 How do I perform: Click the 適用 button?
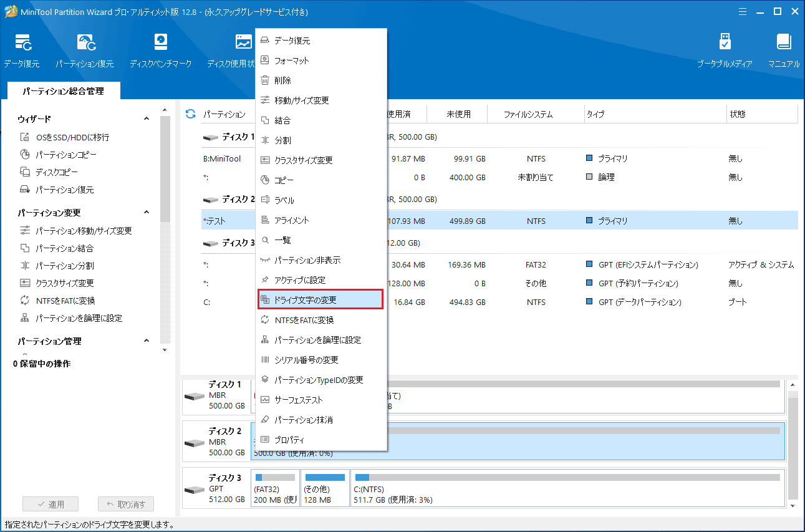[51, 505]
